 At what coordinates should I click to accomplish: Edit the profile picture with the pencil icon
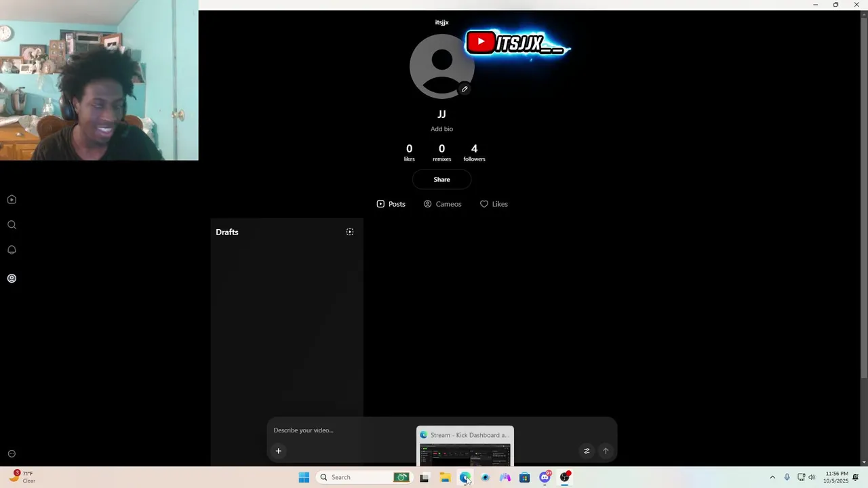point(465,89)
